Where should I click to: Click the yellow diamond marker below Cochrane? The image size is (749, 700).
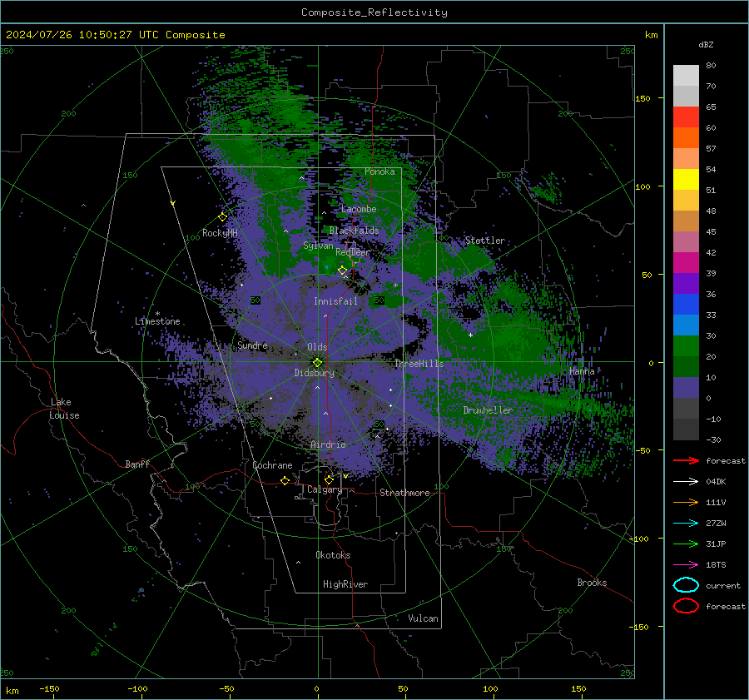285,480
